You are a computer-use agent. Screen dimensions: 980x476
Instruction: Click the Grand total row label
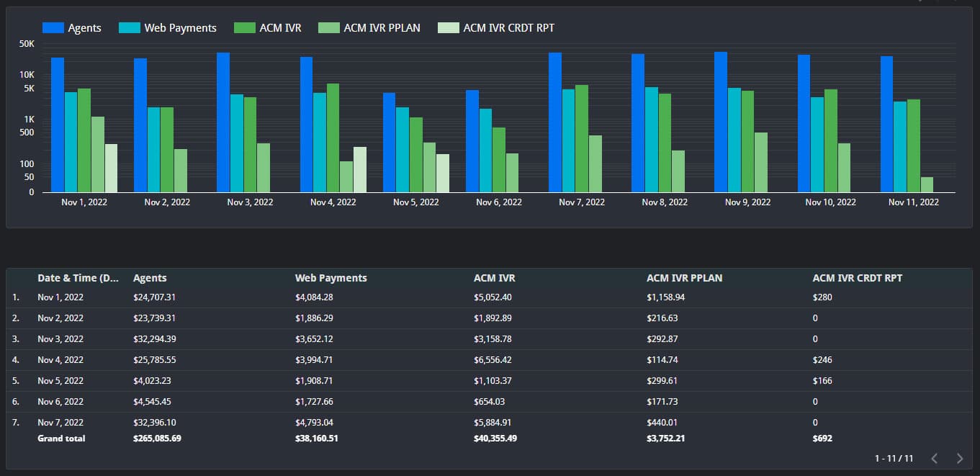(61, 438)
